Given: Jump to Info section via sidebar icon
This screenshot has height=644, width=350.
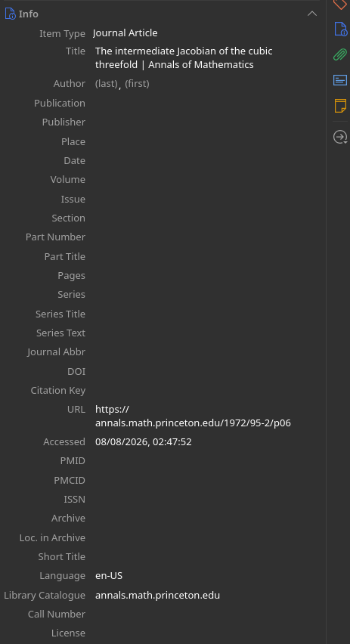Looking at the screenshot, I should (x=340, y=29).
